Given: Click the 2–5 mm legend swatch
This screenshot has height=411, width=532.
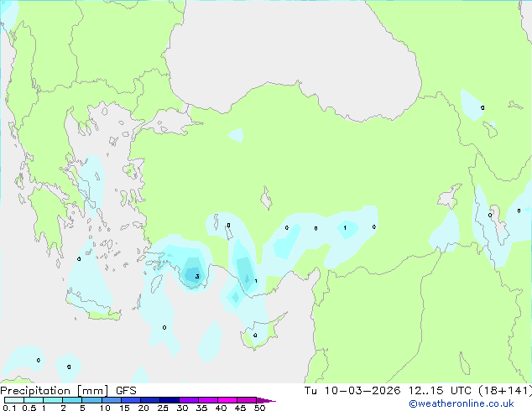Looking at the screenshot, I should [x=72, y=400].
